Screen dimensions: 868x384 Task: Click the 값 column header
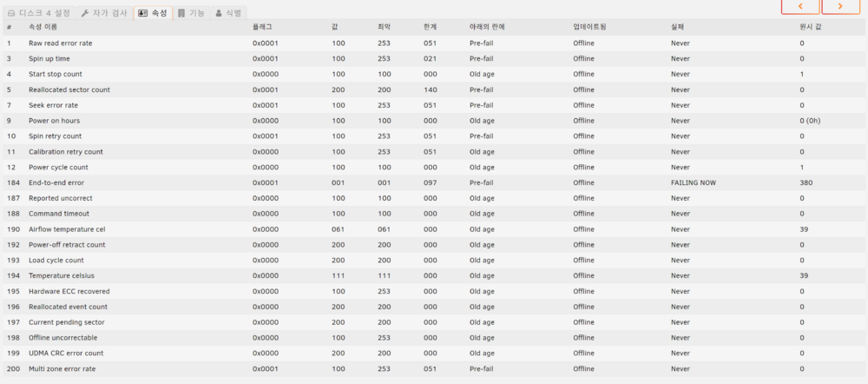(x=335, y=27)
